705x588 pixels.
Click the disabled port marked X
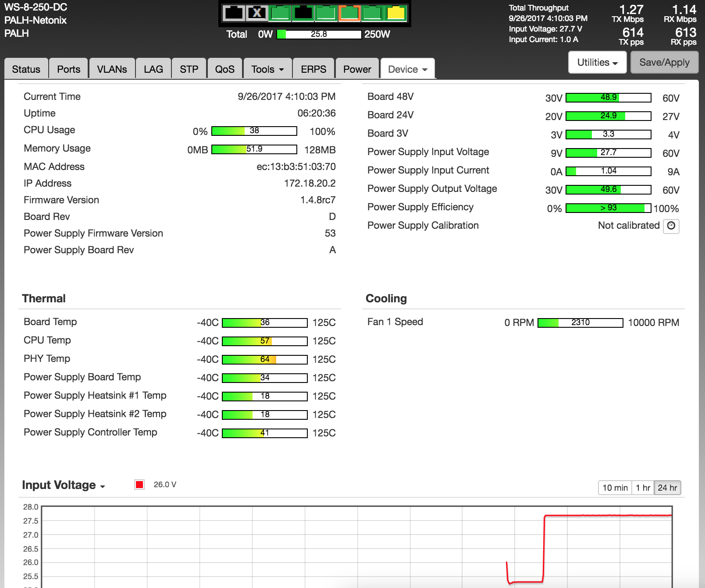coord(257,13)
